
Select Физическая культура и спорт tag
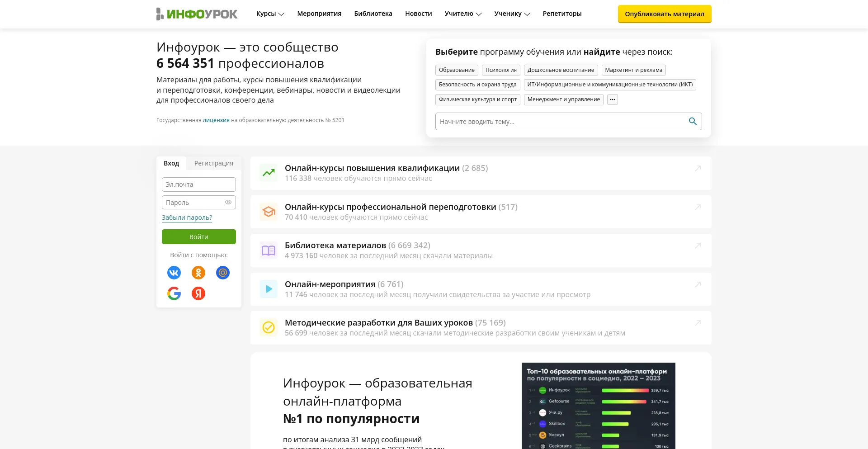(x=477, y=99)
